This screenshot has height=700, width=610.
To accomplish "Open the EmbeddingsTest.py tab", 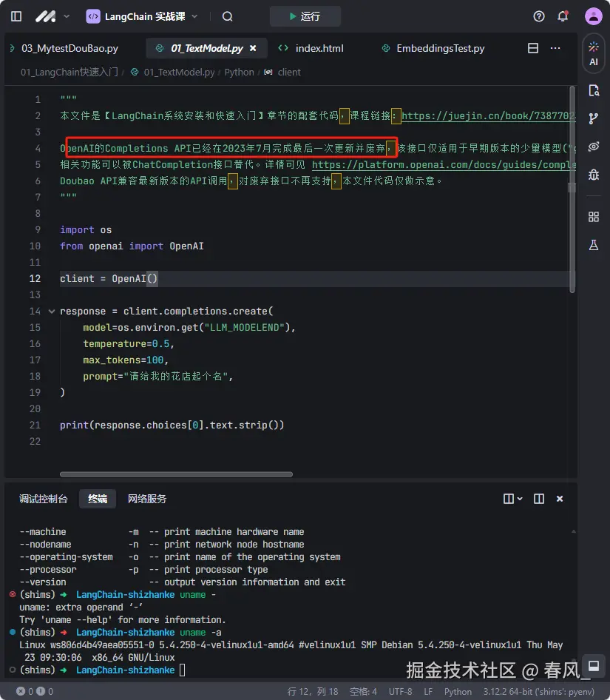I will point(433,48).
